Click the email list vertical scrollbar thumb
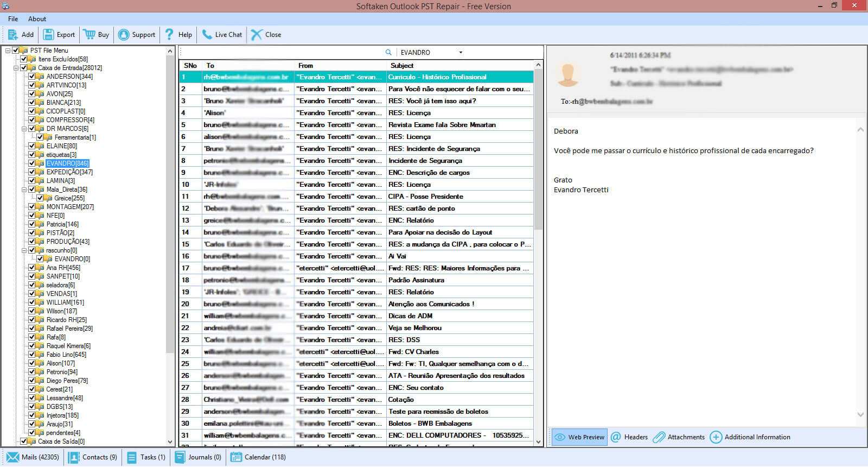 point(538,149)
